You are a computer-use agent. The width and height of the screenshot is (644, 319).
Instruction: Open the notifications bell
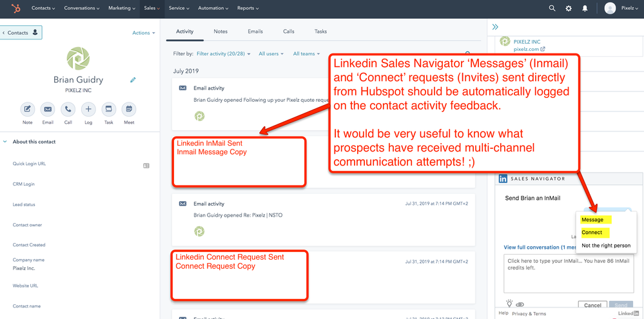pos(585,8)
